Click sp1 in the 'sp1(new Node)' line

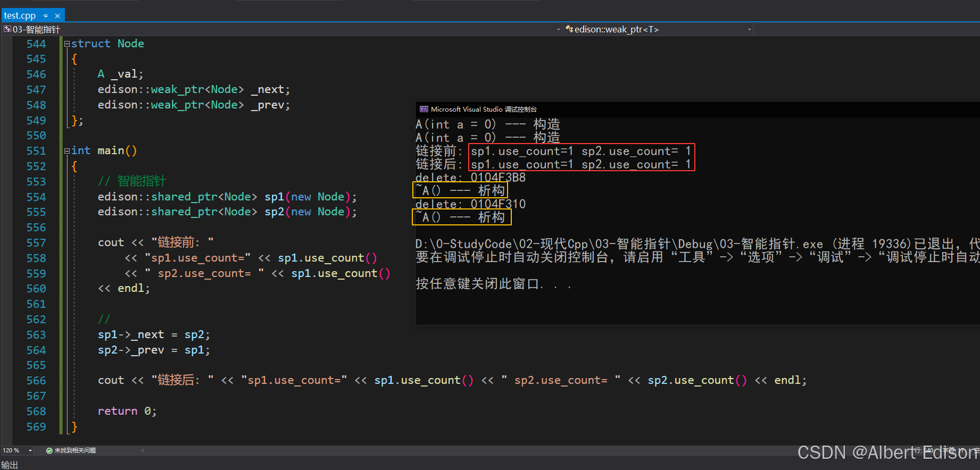tap(275, 197)
